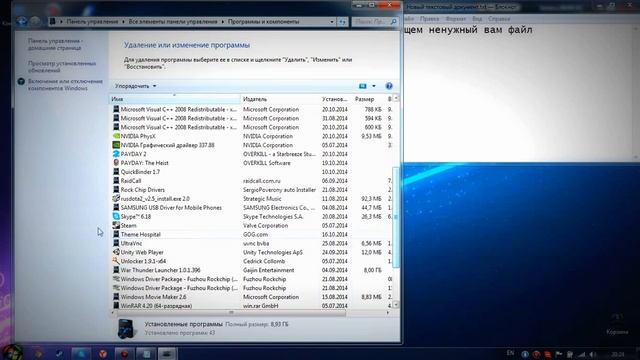This screenshot has width=640, height=360.
Task: Click the Панель управления breadcrumb
Action: click(92, 22)
